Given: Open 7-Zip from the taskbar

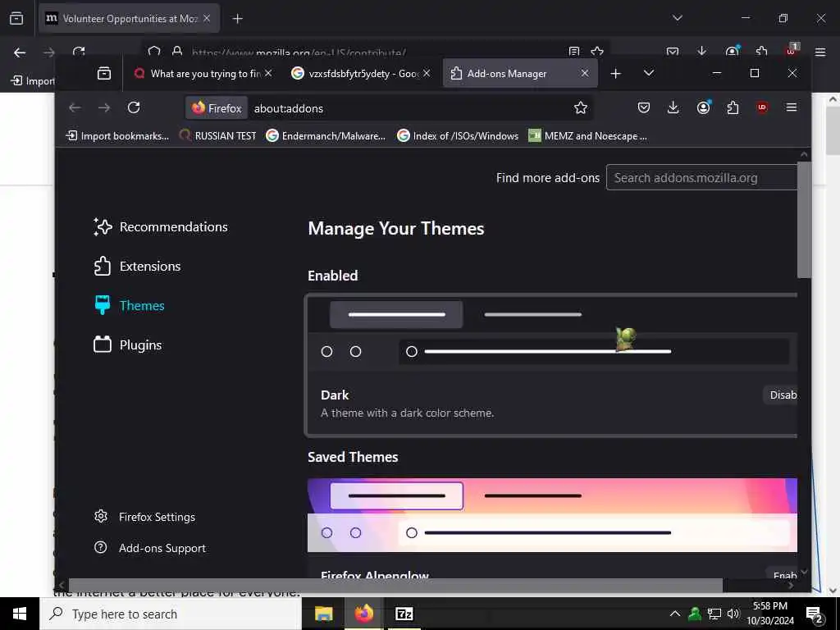Looking at the screenshot, I should [x=404, y=614].
